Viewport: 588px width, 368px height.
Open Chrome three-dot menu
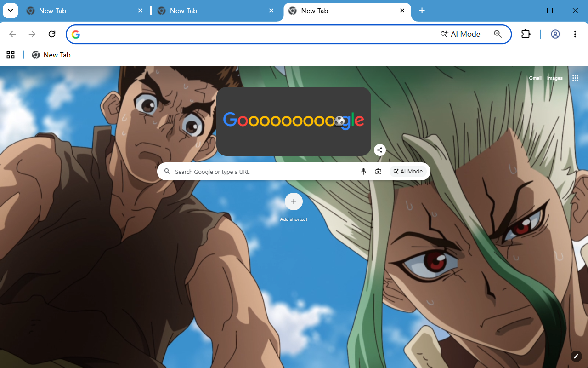575,34
